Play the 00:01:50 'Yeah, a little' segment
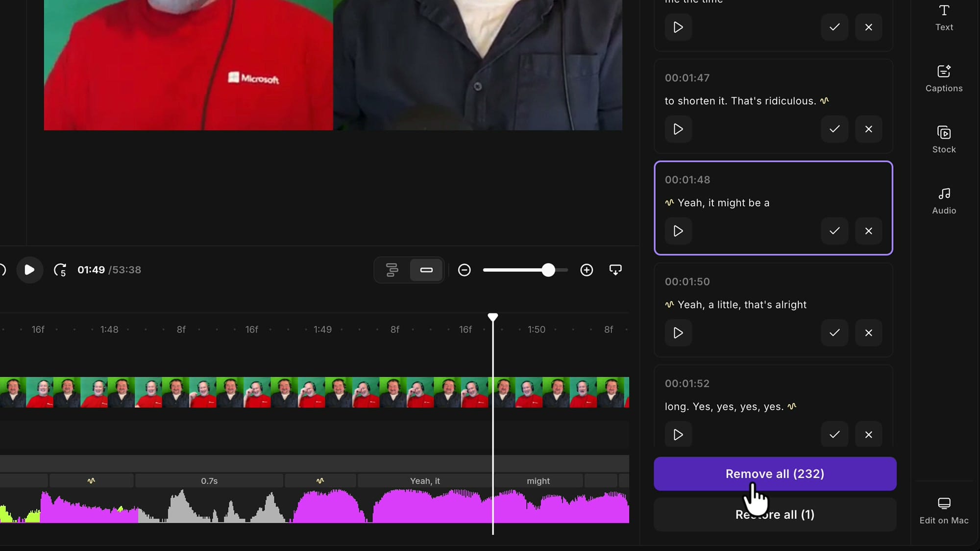980x551 pixels. pos(678,333)
